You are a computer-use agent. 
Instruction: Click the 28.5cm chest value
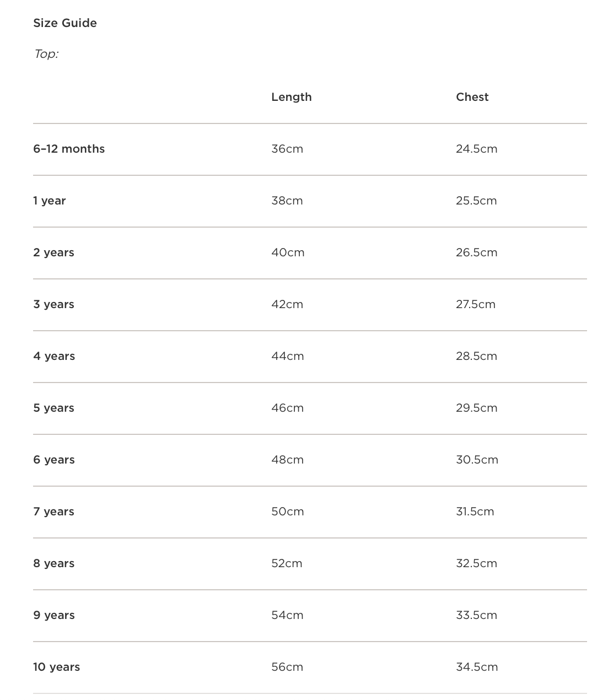(x=477, y=356)
